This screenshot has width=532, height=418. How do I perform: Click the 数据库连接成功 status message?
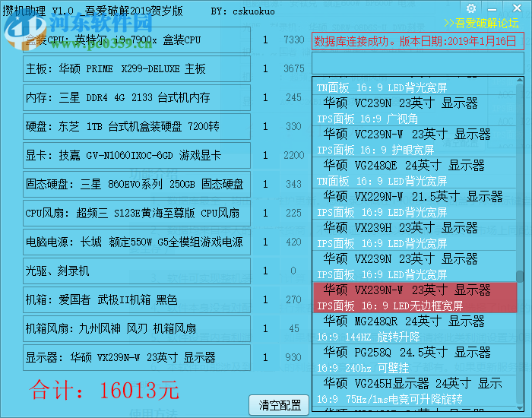[x=418, y=41]
